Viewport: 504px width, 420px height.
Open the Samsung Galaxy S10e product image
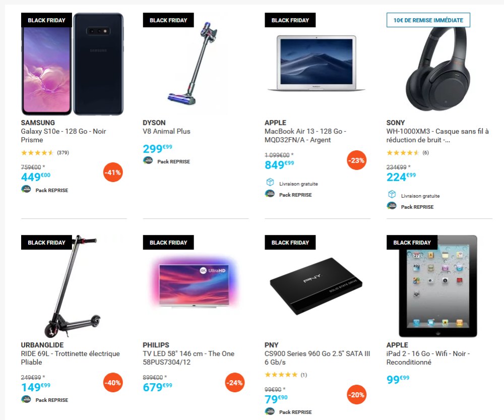tap(73, 64)
